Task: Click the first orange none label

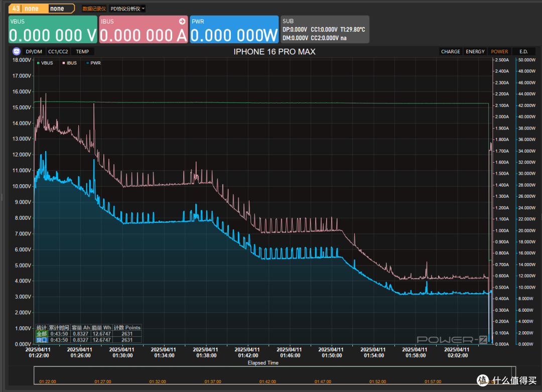Action: (x=32, y=9)
